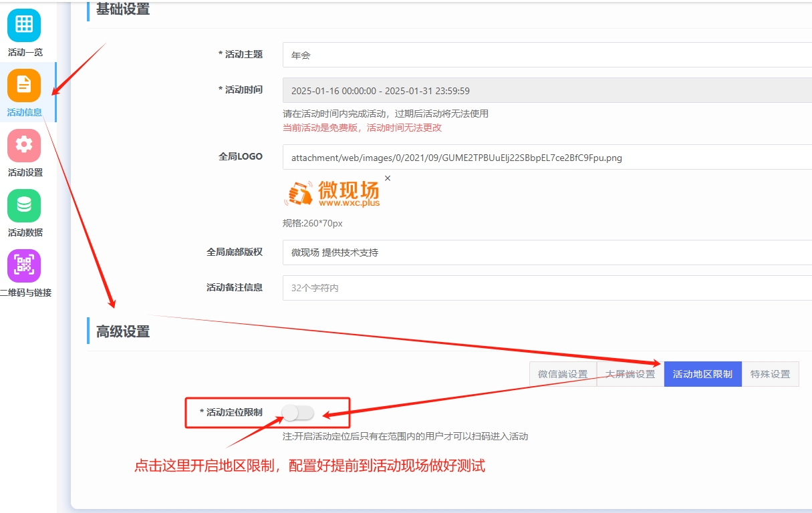The image size is (812, 513).
Task: Click the 活动设置 gear icon
Action: coord(24,145)
